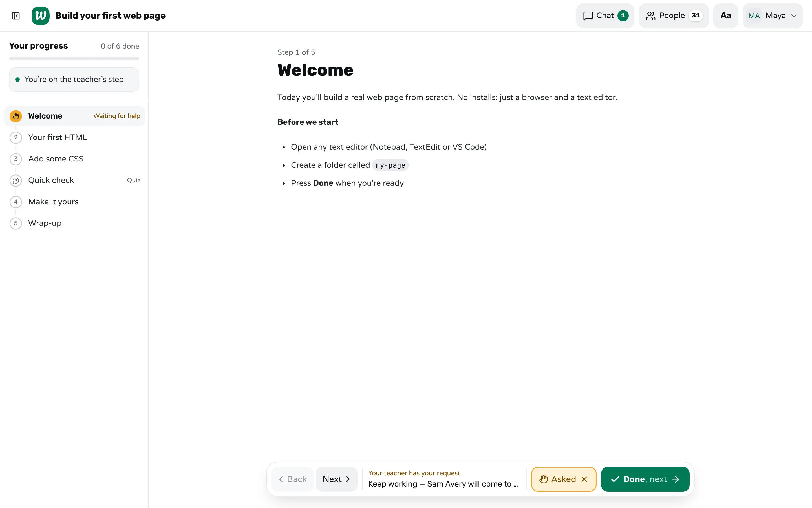Click the Step 1 of 5 label
The height and width of the screenshot is (508, 812).
[x=296, y=52]
